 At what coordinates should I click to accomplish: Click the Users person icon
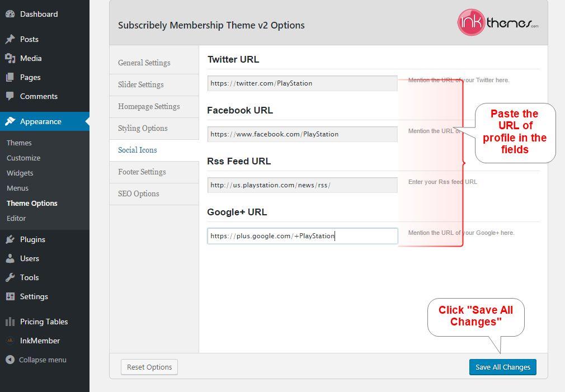(10, 258)
